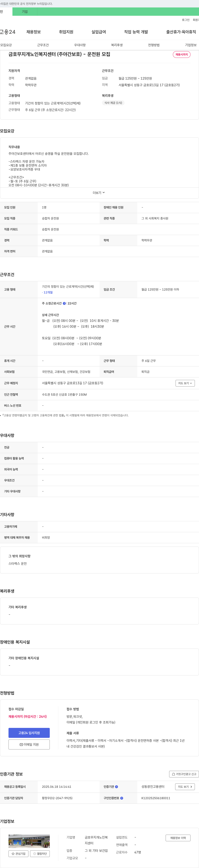The height and width of the screenshot is (868, 199).
Task: Jump to 전형방법 section tab
Action: [x=154, y=45]
